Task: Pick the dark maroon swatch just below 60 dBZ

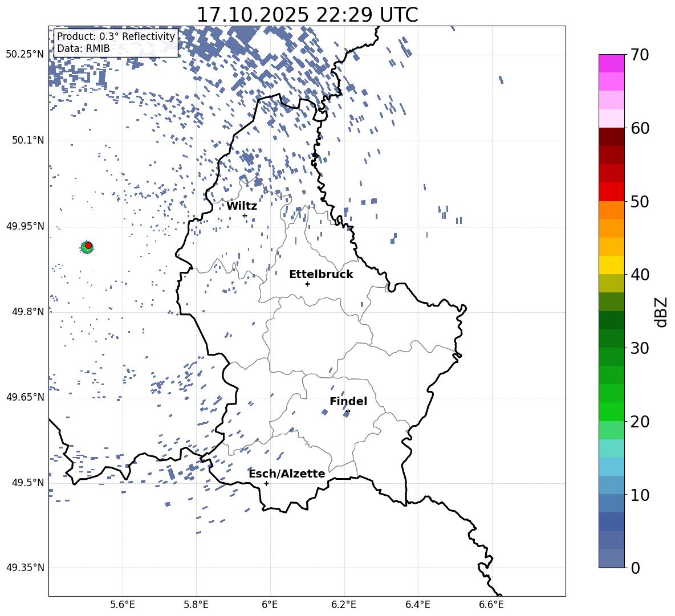Action: (x=611, y=137)
